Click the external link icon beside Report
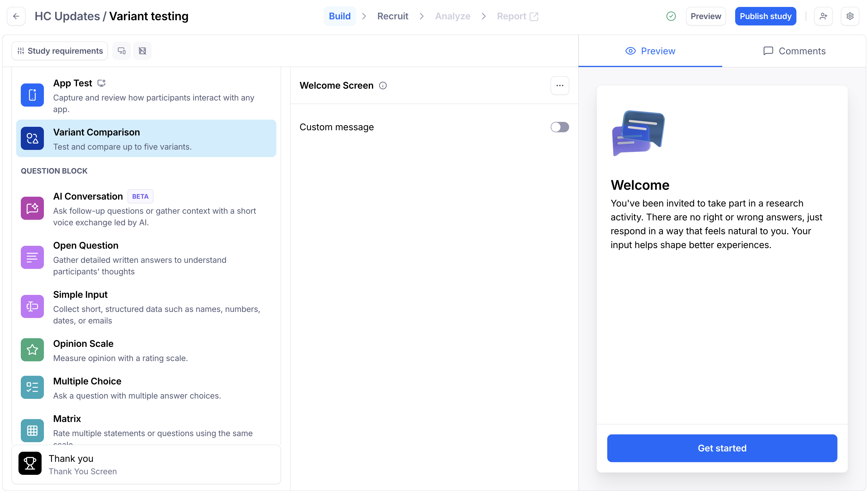Image resolution: width=868 pixels, height=491 pixels. point(534,16)
